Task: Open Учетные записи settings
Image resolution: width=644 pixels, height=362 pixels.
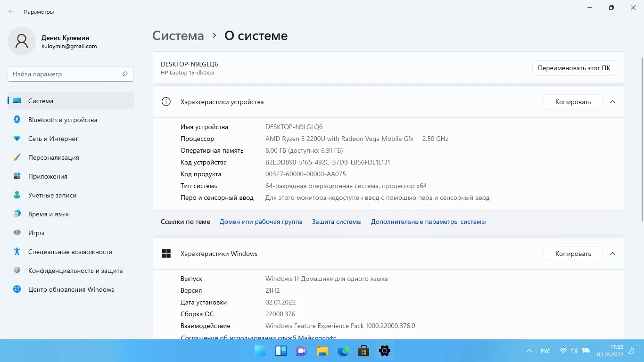Action: coord(71,195)
